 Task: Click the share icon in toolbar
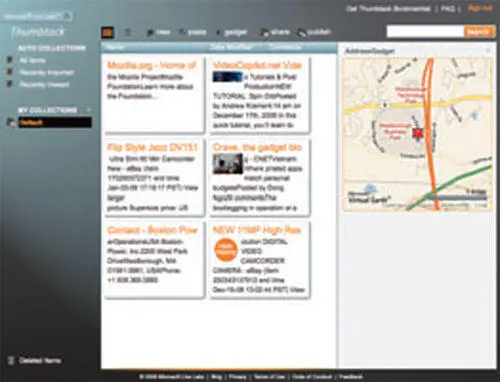(264, 33)
